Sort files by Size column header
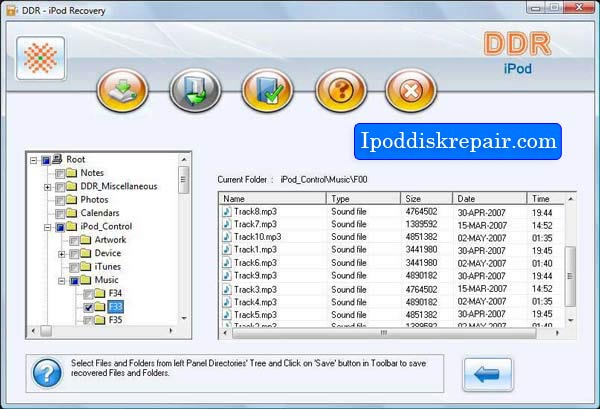 [427, 199]
